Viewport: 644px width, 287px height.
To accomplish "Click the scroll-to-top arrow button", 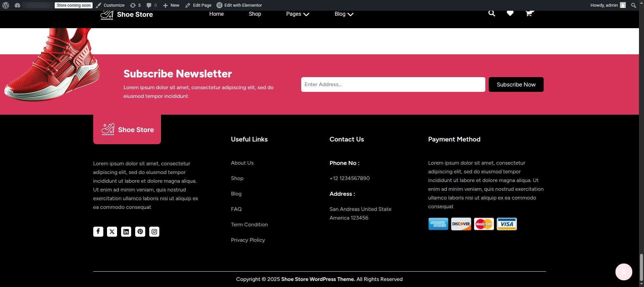I will (x=624, y=272).
